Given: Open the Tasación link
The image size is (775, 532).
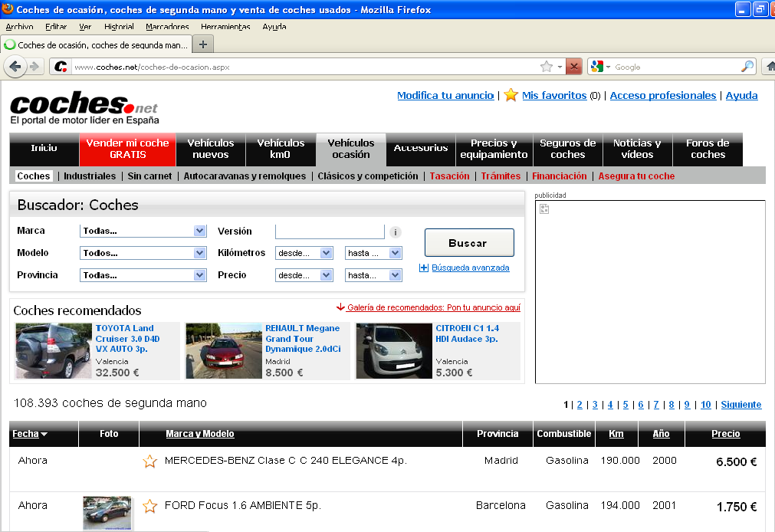Looking at the screenshot, I should coord(449,176).
